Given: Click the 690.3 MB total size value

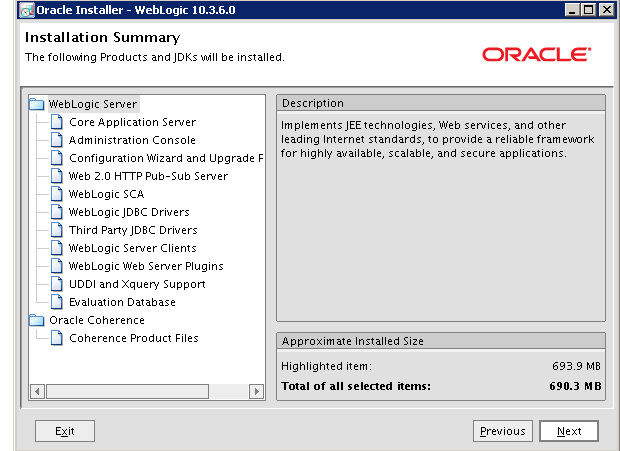Looking at the screenshot, I should click(575, 386).
